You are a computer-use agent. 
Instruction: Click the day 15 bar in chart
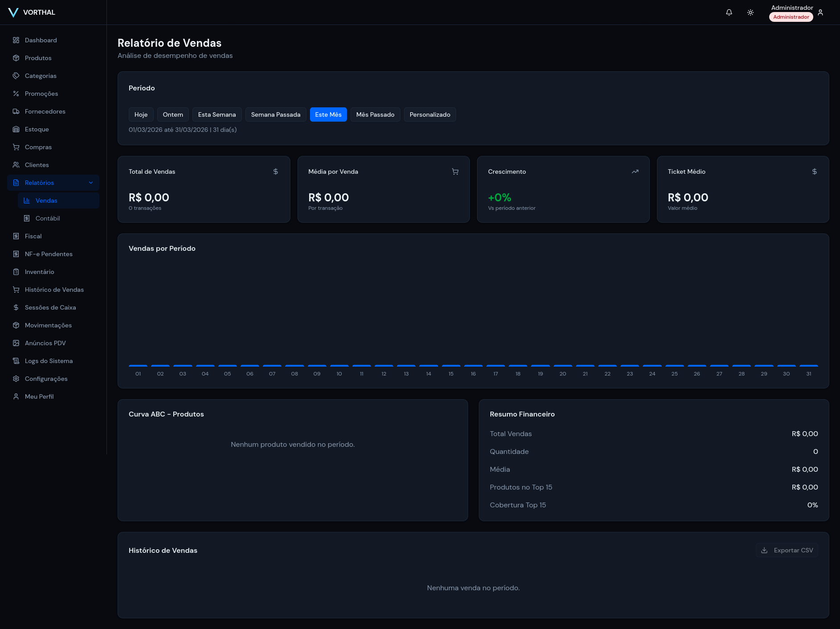(x=451, y=366)
